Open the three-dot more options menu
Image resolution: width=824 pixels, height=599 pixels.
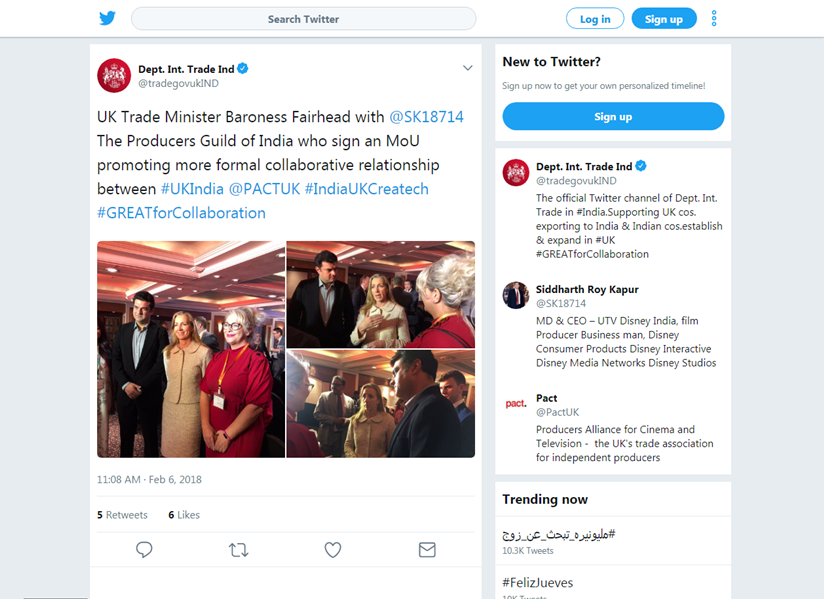tap(714, 18)
